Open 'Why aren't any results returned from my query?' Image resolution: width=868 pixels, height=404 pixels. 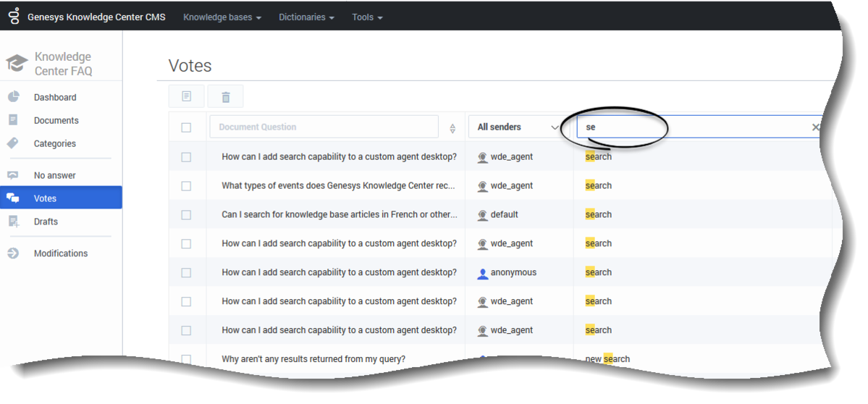tap(313, 359)
